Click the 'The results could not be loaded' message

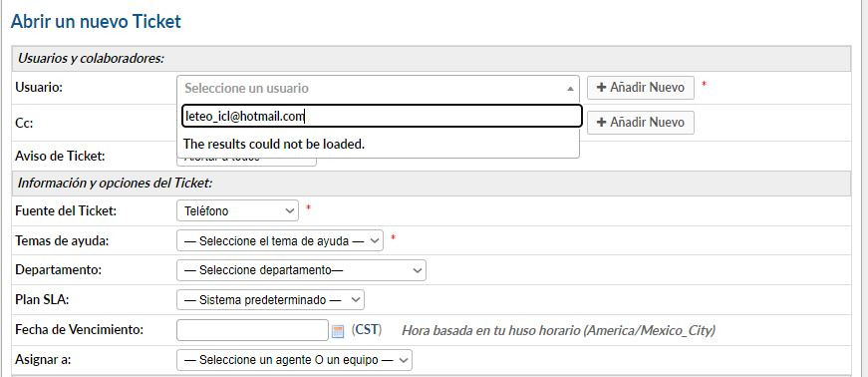(274, 145)
